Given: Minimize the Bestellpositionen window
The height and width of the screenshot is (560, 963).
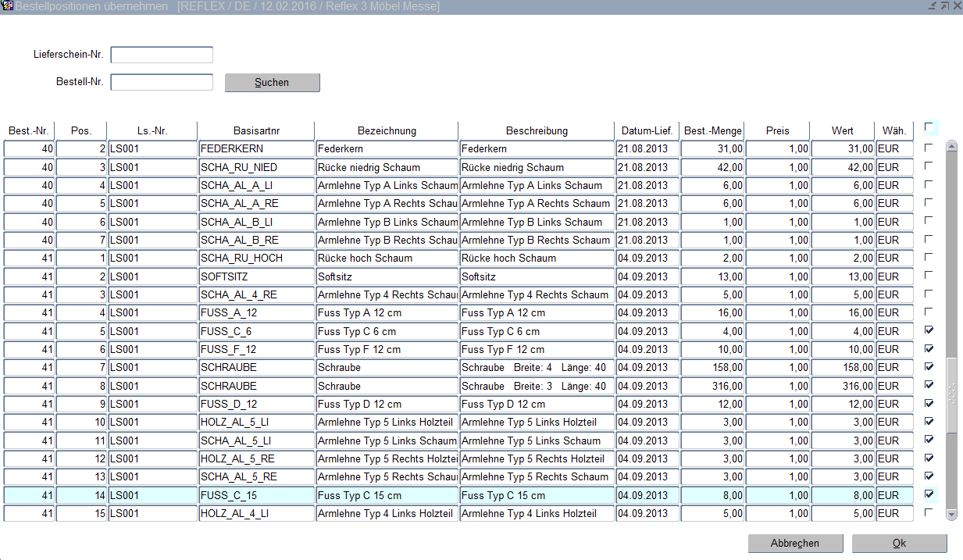Looking at the screenshot, I should pyautogui.click(x=932, y=6).
